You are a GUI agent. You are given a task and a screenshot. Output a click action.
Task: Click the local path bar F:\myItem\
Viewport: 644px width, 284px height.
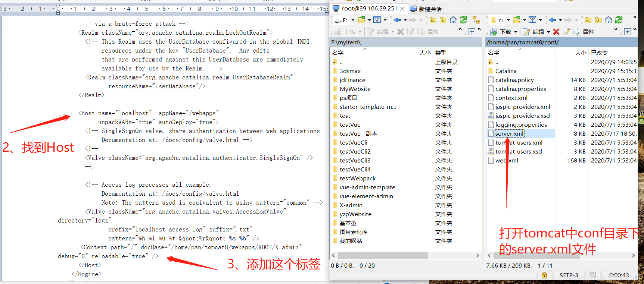pyautogui.click(x=406, y=42)
